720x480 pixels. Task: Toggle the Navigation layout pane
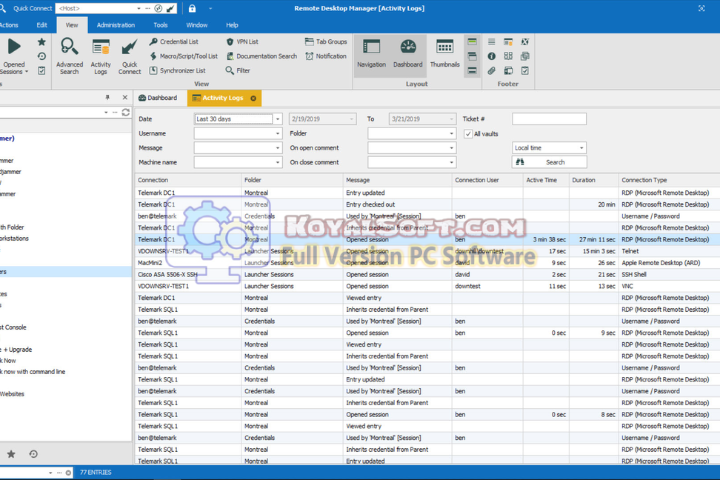click(x=371, y=54)
